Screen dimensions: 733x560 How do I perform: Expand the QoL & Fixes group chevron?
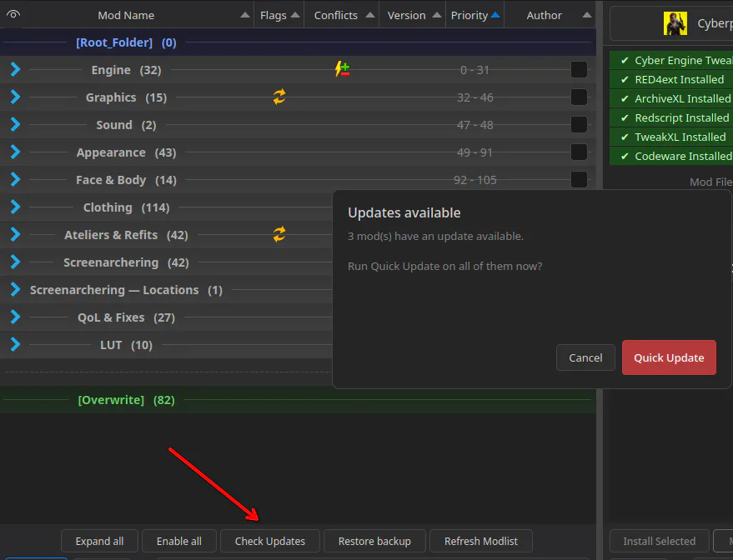click(15, 317)
